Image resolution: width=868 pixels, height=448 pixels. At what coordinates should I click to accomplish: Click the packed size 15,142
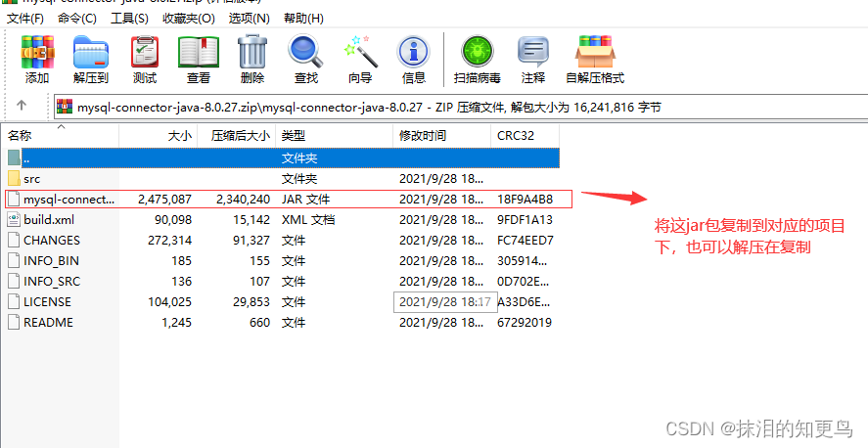(251, 219)
